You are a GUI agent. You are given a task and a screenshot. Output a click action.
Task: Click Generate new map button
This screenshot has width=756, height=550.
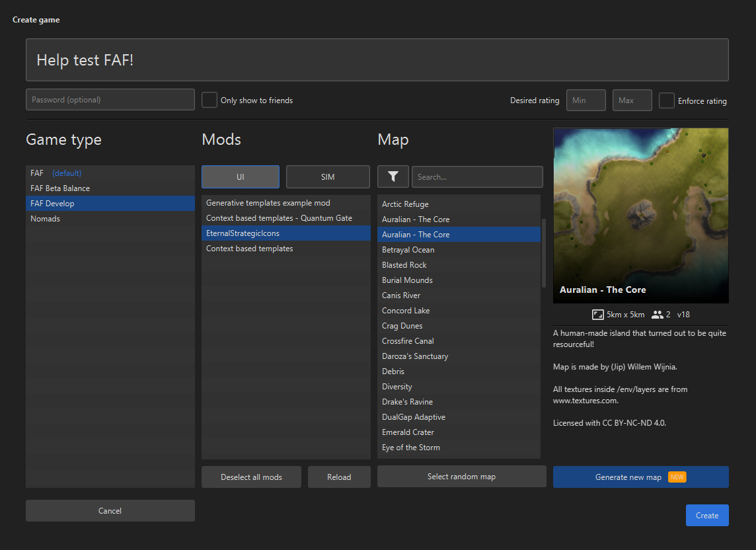pos(640,477)
